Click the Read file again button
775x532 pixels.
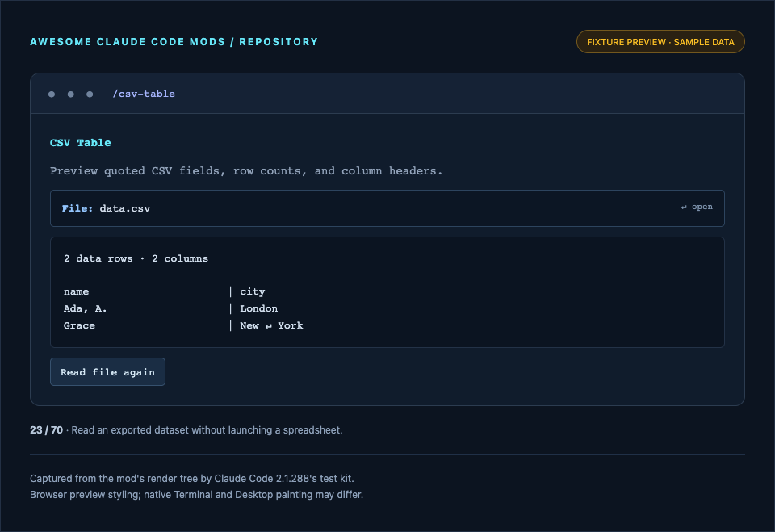click(107, 372)
